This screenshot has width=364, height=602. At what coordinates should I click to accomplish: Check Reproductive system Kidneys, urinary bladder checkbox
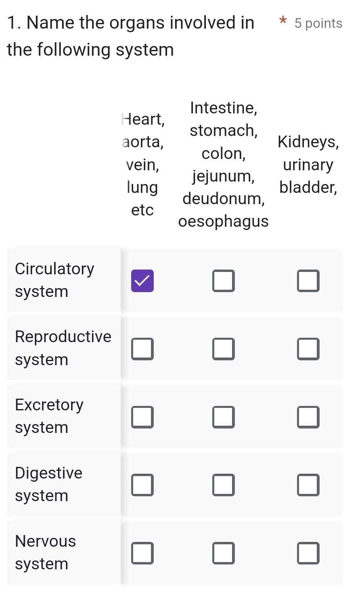point(308,349)
